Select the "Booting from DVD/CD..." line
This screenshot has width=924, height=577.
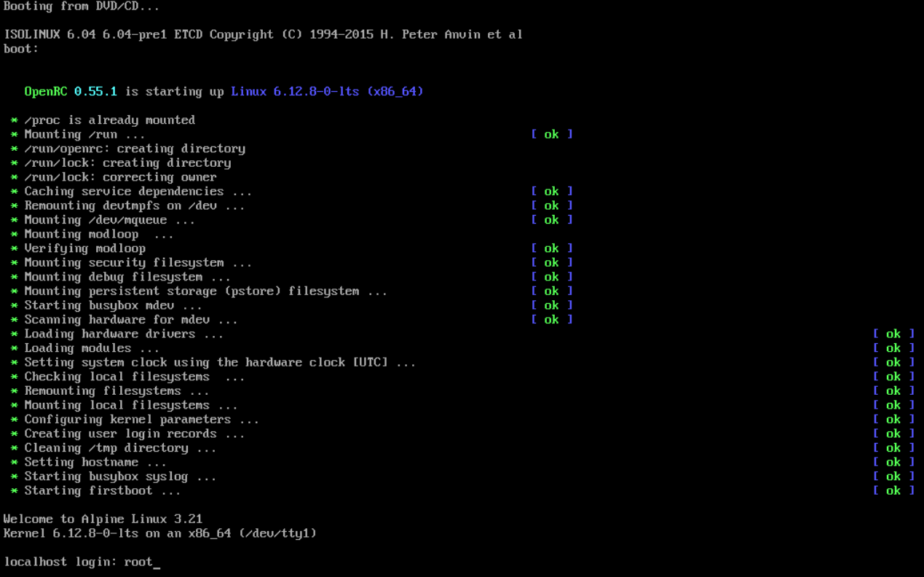(82, 7)
